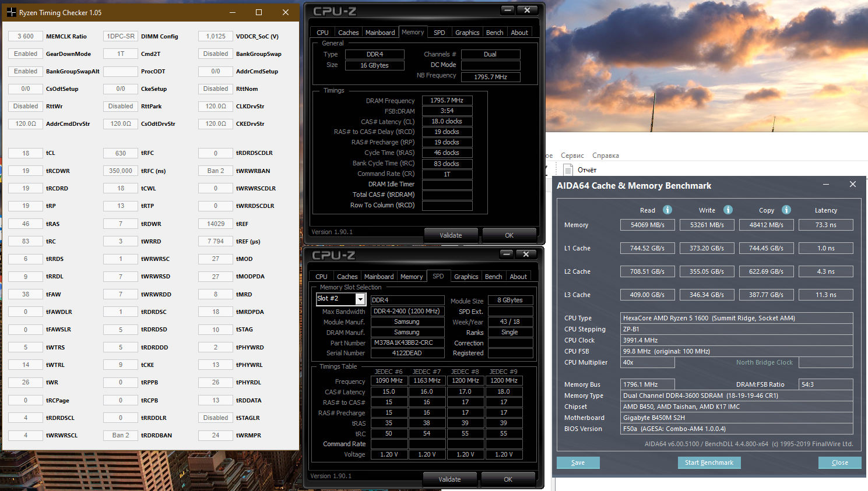The image size is (868, 491).
Task: Click the Ryzen Timing Checker title bar icon
Action: pyautogui.click(x=11, y=12)
